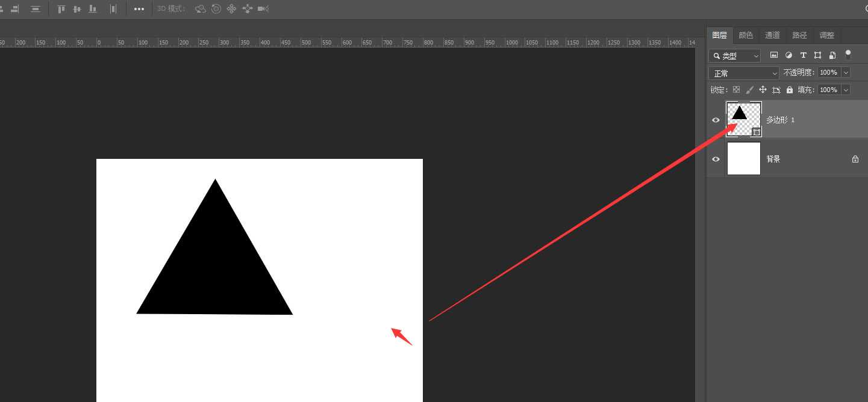This screenshot has width=868, height=402.
Task: Click the pixel layer filter icon
Action: pos(774,55)
